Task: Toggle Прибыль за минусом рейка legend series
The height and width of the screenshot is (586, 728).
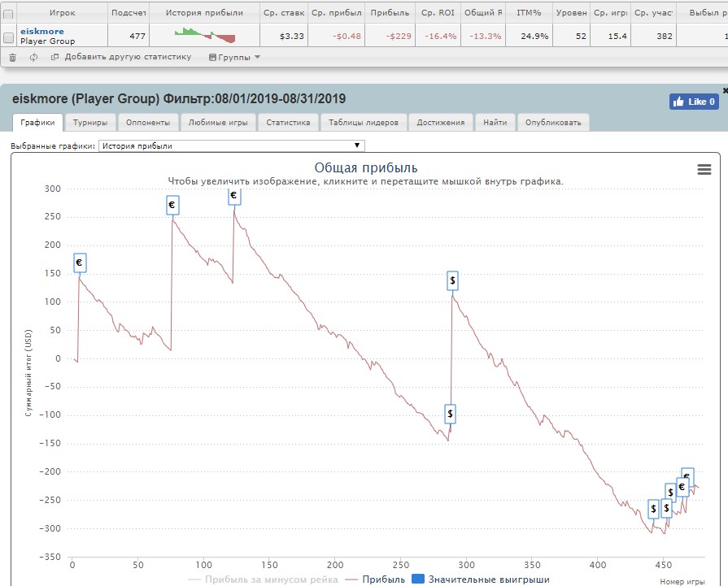Action: click(263, 579)
